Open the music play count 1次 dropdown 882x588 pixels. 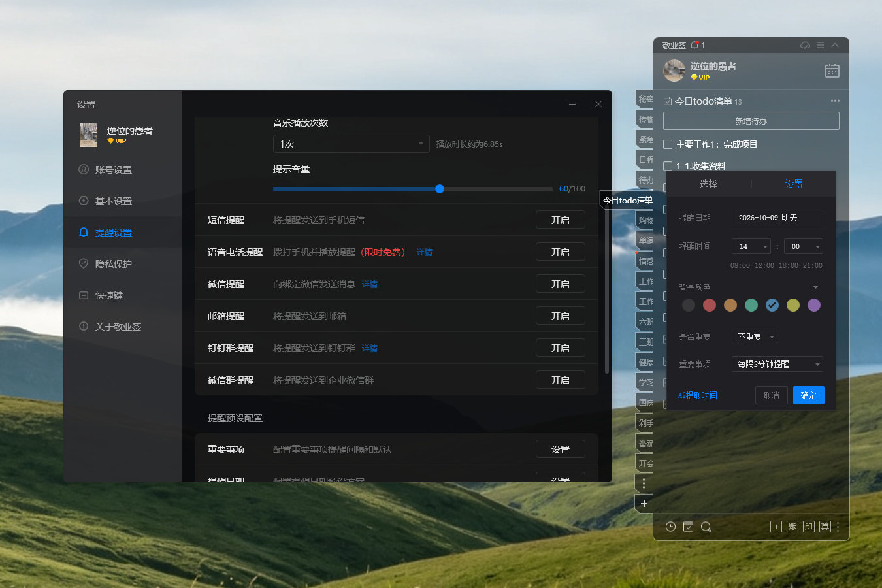tap(351, 144)
